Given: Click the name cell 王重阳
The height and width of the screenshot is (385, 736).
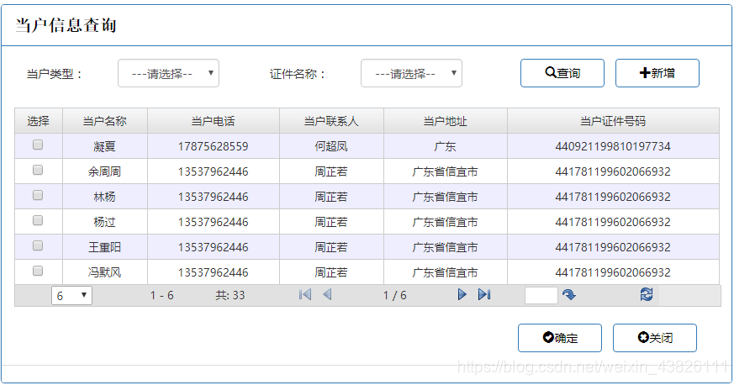Looking at the screenshot, I should (104, 247).
